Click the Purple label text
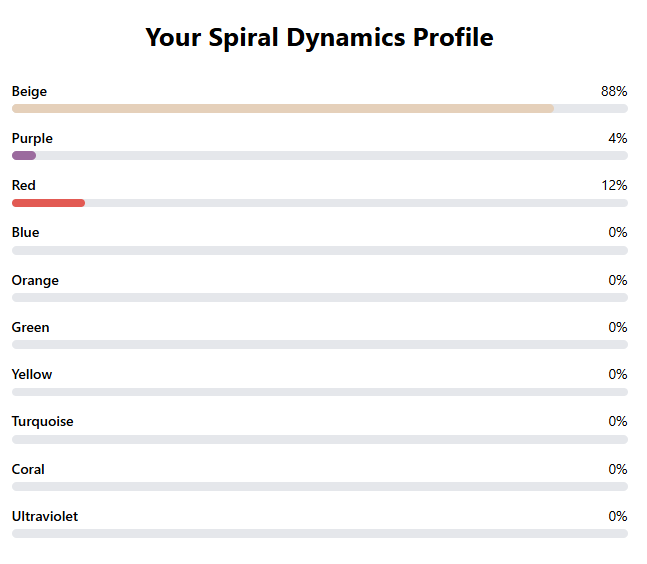 click(x=32, y=138)
